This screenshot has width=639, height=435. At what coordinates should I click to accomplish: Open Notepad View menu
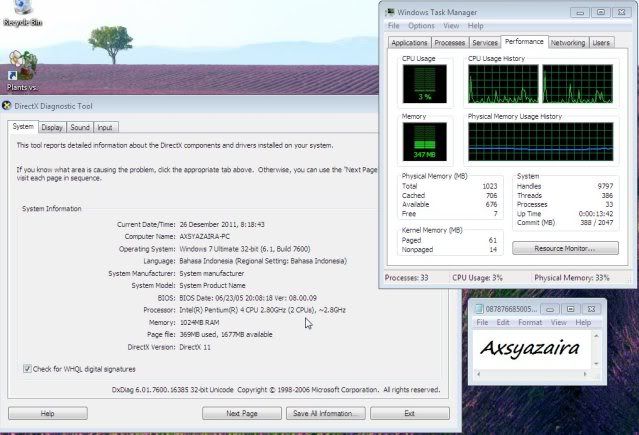click(x=559, y=322)
